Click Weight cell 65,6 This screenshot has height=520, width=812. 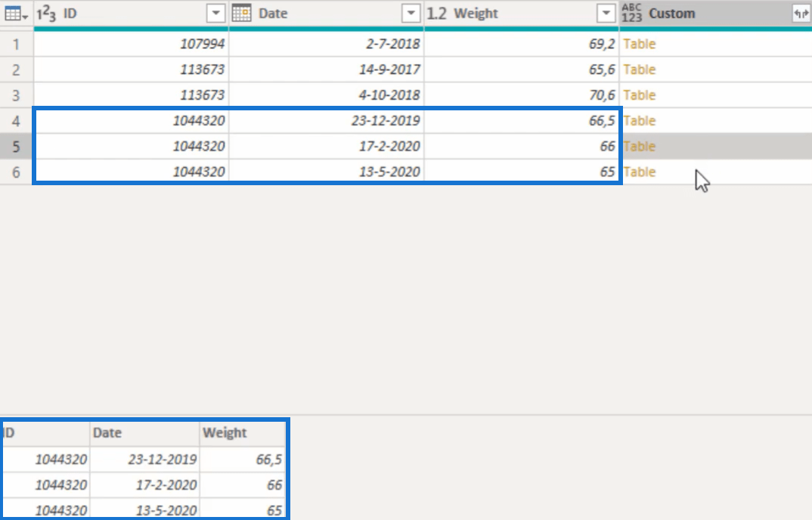click(x=522, y=70)
